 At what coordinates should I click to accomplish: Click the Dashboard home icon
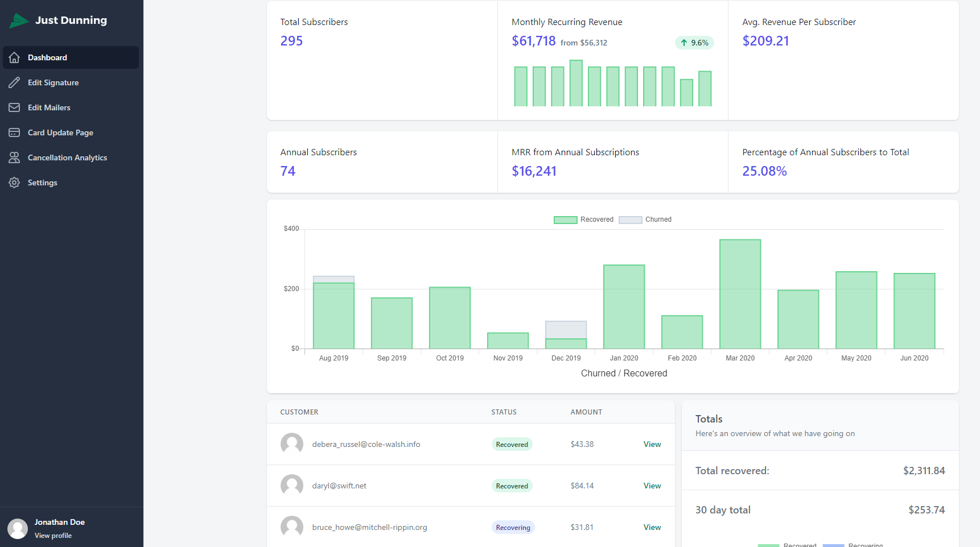pyautogui.click(x=14, y=57)
